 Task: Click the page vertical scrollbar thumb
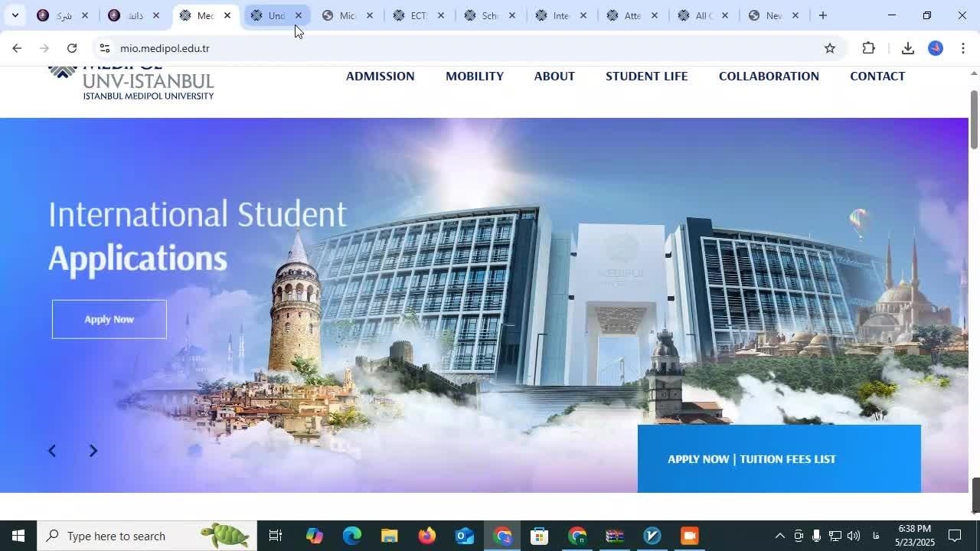[974, 119]
